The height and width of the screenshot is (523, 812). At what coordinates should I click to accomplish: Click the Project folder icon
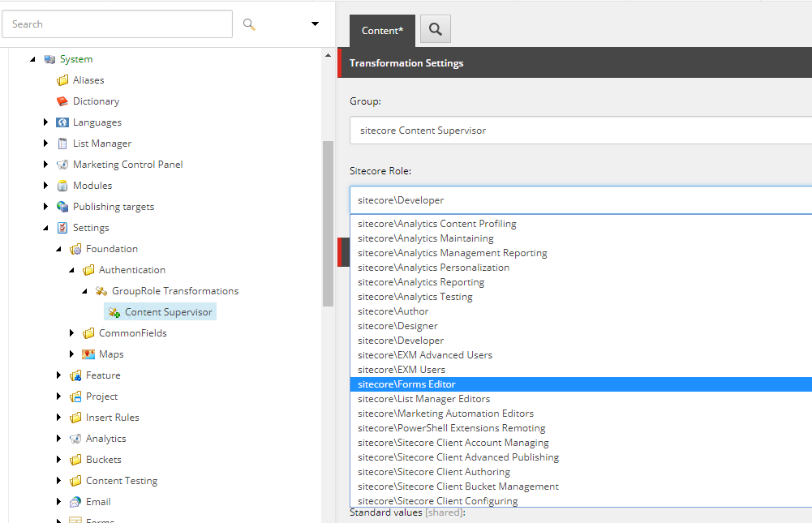pyautogui.click(x=75, y=397)
